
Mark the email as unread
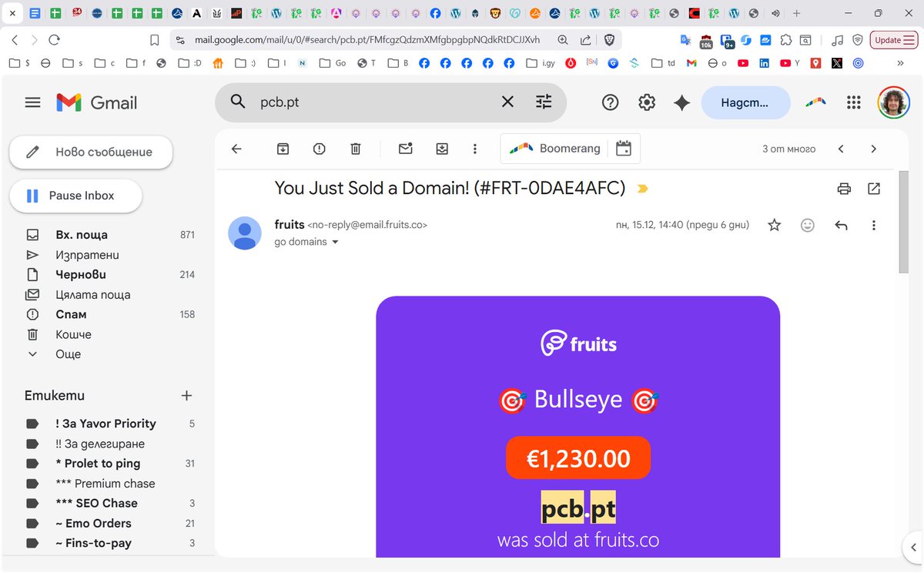pos(405,148)
